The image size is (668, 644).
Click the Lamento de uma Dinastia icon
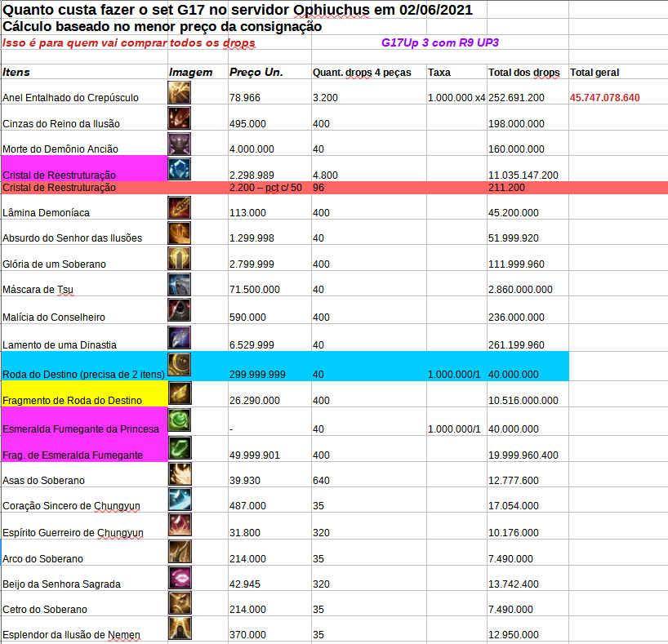point(180,338)
